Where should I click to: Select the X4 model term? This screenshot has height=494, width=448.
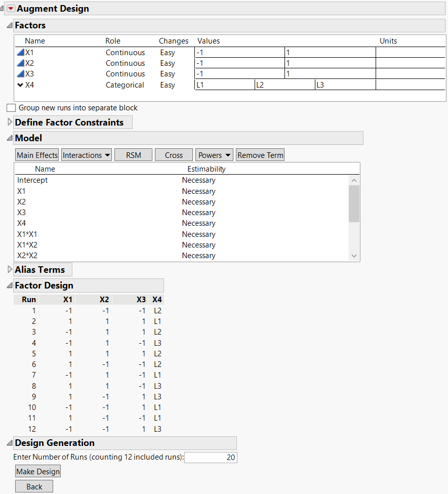21,223
